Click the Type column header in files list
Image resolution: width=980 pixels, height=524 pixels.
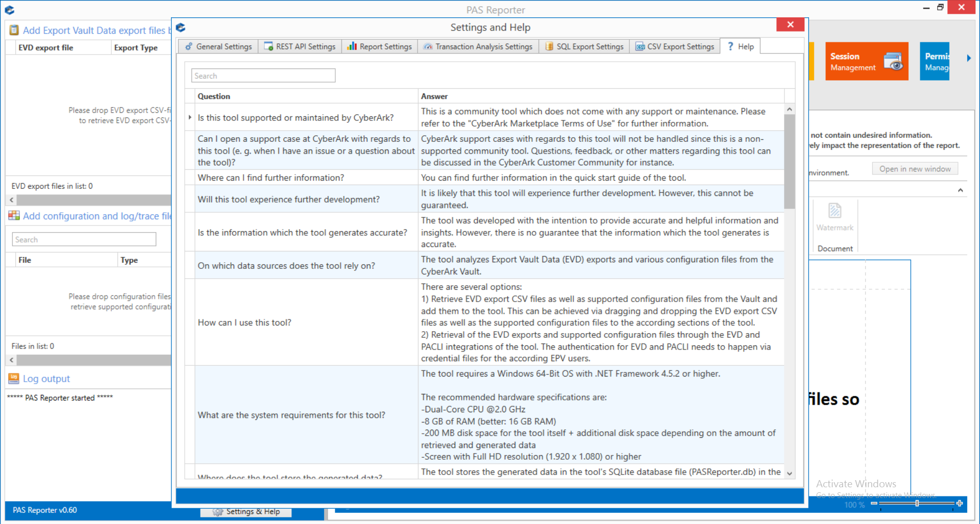click(144, 260)
